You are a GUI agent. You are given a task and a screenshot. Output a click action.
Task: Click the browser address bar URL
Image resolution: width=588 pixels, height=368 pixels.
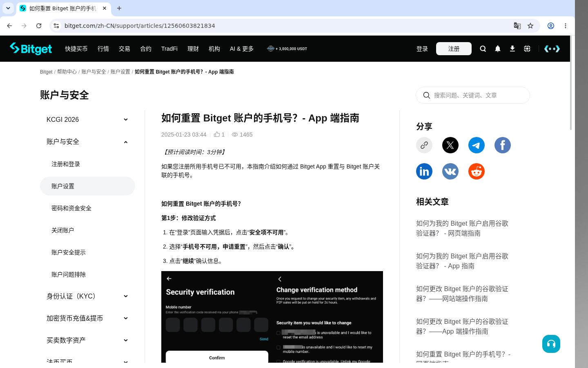tap(140, 26)
